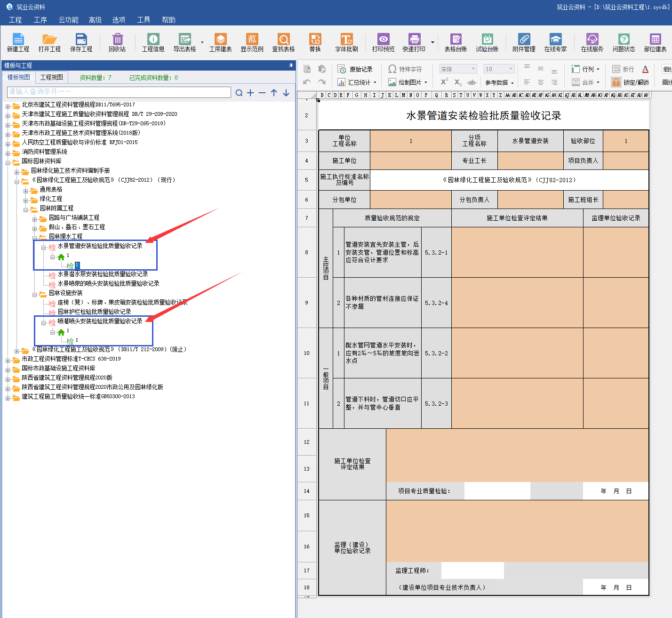Click the 替换 replace icon

pos(315,42)
